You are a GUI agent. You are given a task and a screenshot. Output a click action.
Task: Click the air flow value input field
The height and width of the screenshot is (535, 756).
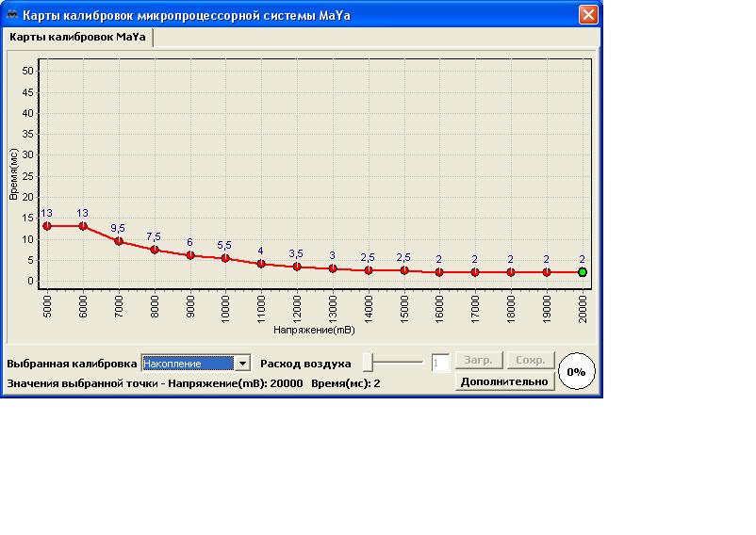tap(440, 363)
